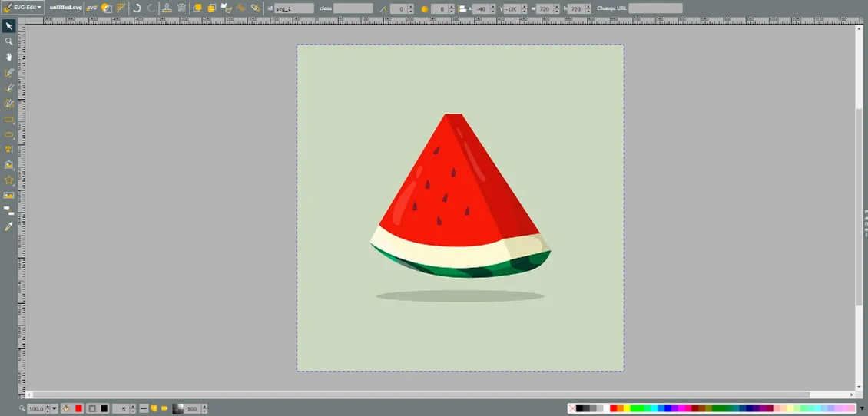Click the vertical canvas scrollbar
This screenshot has height=416, width=868.
pos(859,207)
